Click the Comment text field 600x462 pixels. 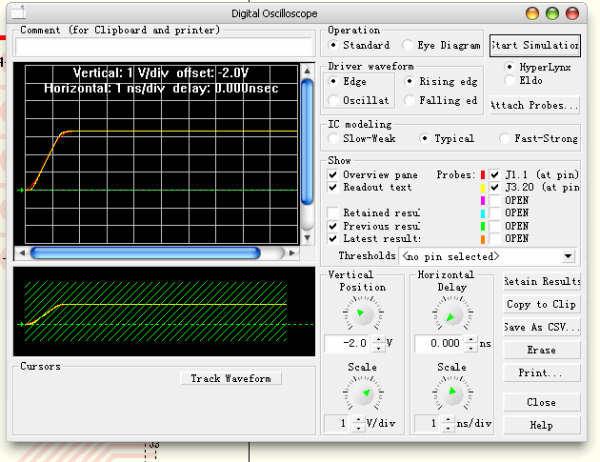(x=165, y=47)
